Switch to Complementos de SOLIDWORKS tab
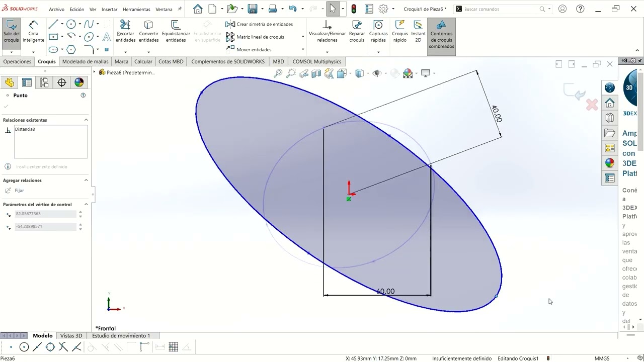 [228, 61]
